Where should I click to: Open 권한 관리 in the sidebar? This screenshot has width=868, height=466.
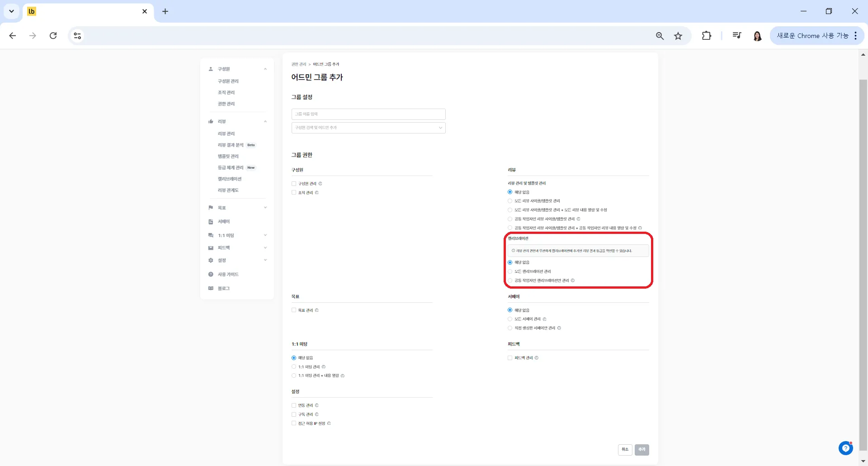(x=226, y=104)
